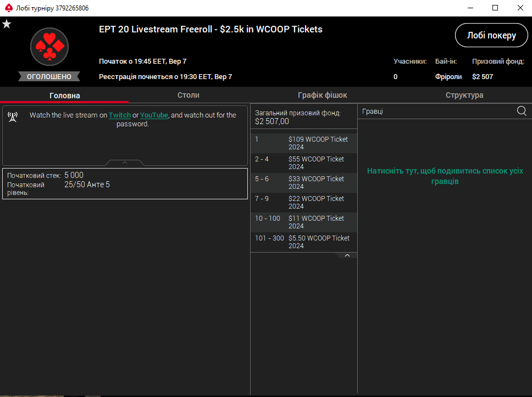Screen dimensions: 532x397
Task: Select prize row 7 - 9 '$22 WCOOP Ticket'
Action: pyautogui.click(x=304, y=203)
